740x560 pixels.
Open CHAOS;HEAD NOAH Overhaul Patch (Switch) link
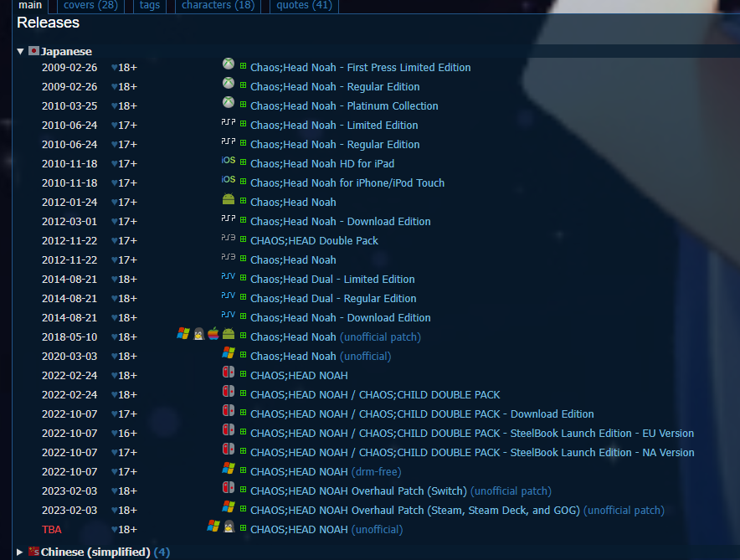[358, 491]
